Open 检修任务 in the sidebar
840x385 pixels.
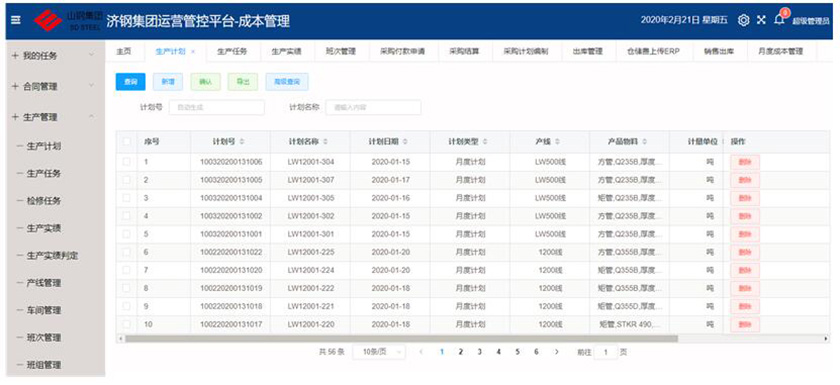44,201
